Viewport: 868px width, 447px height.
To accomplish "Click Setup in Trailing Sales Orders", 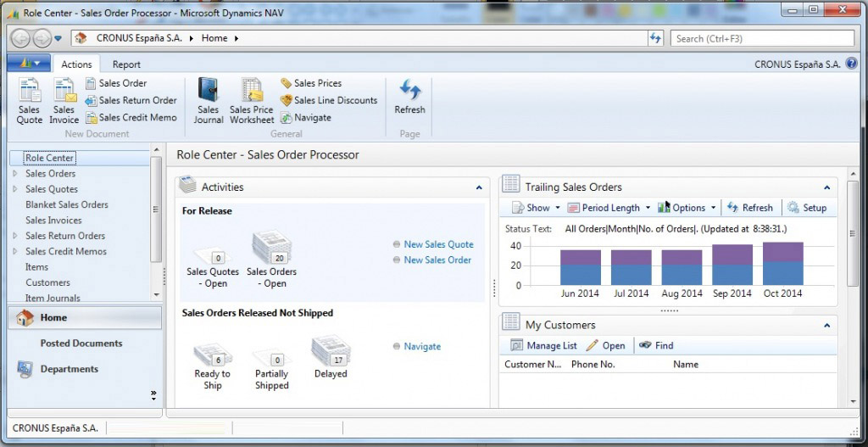I will [x=807, y=208].
